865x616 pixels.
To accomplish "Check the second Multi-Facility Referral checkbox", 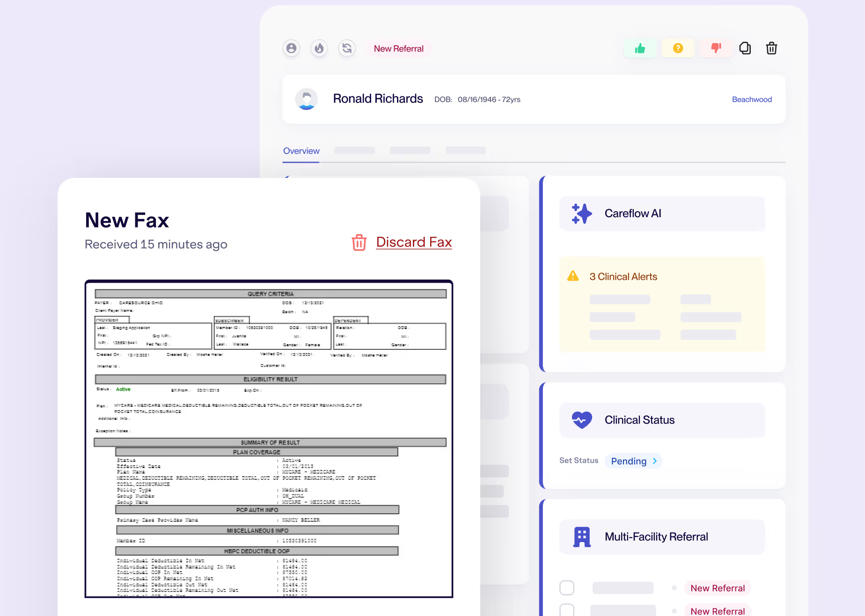I will pos(567,609).
